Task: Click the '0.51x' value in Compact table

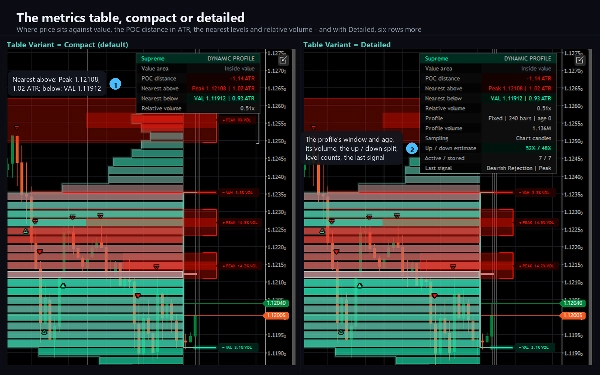Action: pos(247,108)
